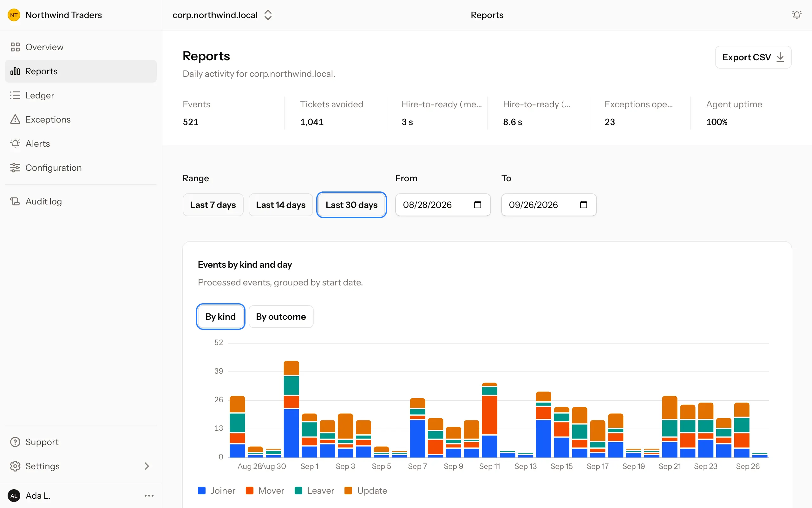Open the corp.northwind.local domain switcher
The width and height of the screenshot is (812, 508).
[x=222, y=15]
